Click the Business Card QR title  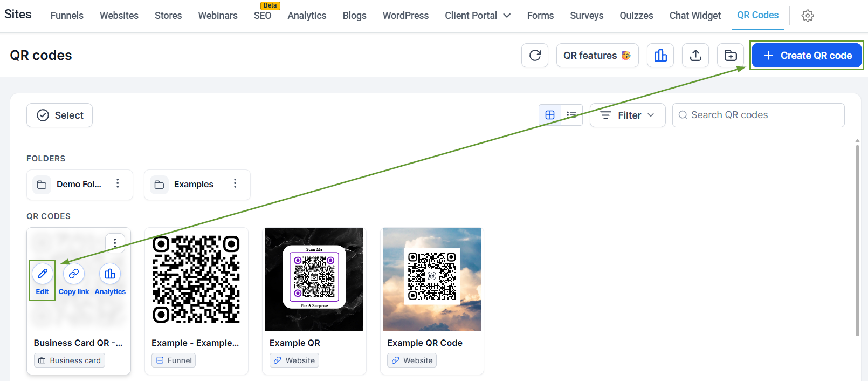coord(78,343)
